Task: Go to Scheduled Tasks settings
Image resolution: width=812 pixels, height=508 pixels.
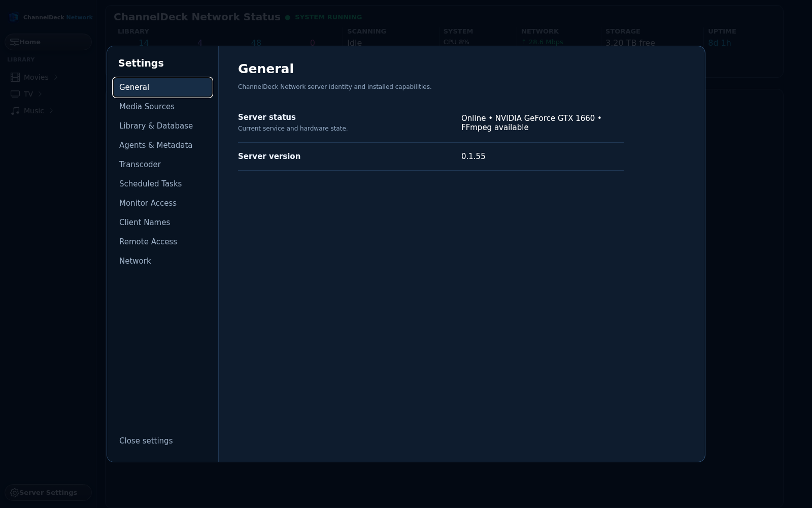Action: 162,184
